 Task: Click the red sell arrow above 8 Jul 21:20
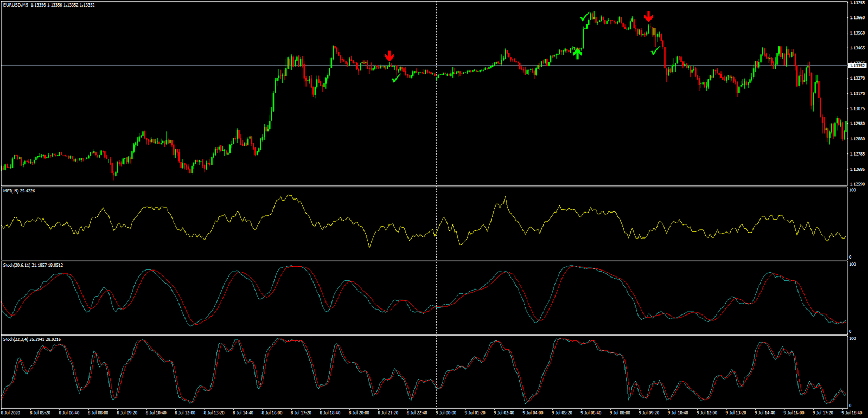click(389, 56)
